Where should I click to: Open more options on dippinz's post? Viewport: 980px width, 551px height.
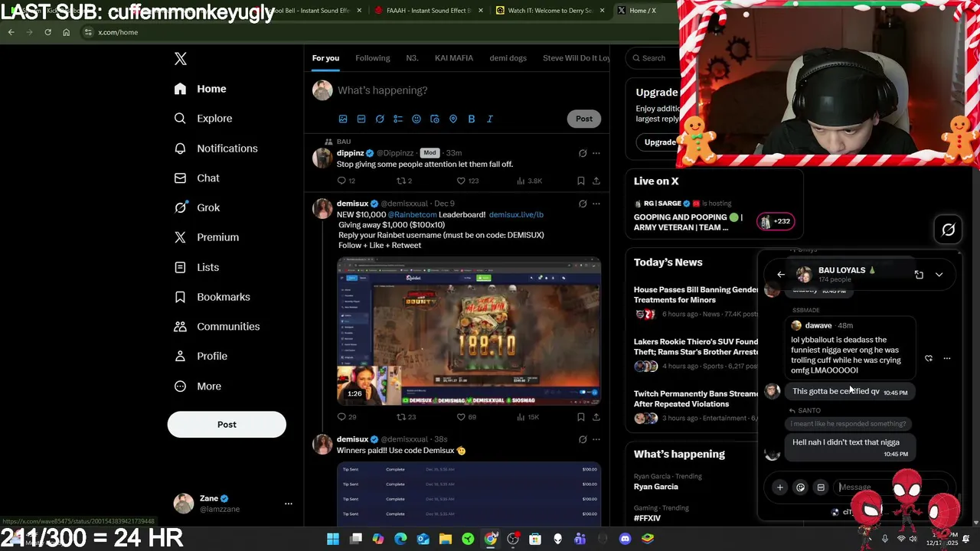pyautogui.click(x=596, y=153)
